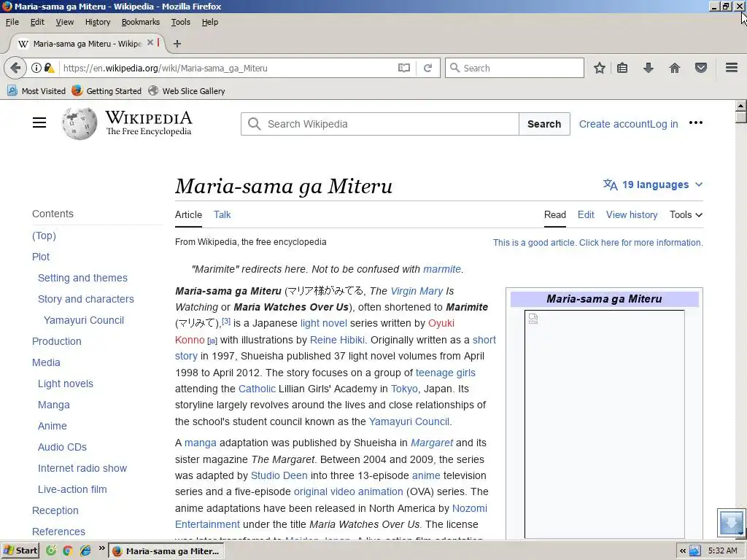Click the blue download arrow overlay icon

731,522
